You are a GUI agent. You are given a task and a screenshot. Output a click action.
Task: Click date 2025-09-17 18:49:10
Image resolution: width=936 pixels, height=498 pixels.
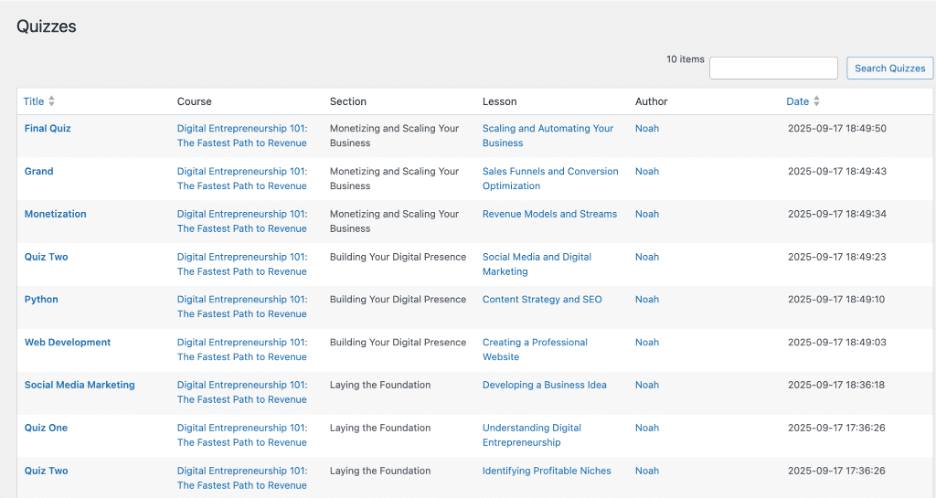[x=836, y=299]
